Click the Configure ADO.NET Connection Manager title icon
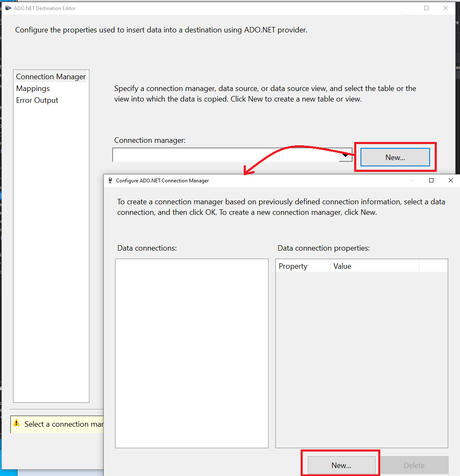Image resolution: width=460 pixels, height=476 pixels. click(x=110, y=180)
